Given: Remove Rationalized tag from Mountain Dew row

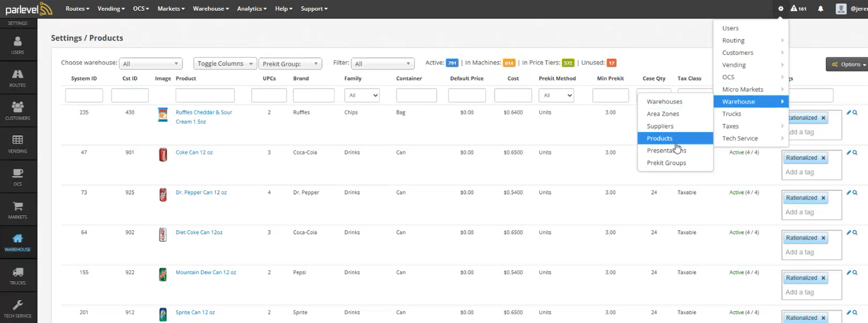Looking at the screenshot, I should [823, 278].
